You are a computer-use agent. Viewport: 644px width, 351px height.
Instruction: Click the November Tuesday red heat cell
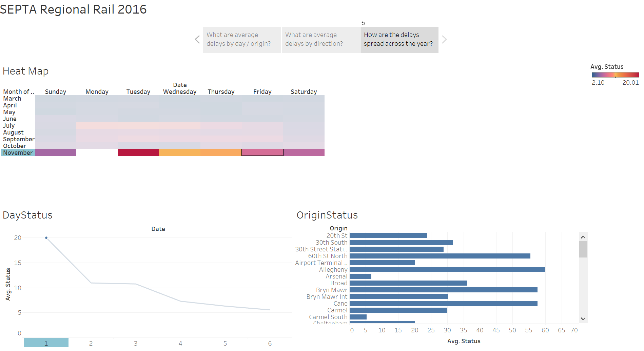tap(138, 153)
